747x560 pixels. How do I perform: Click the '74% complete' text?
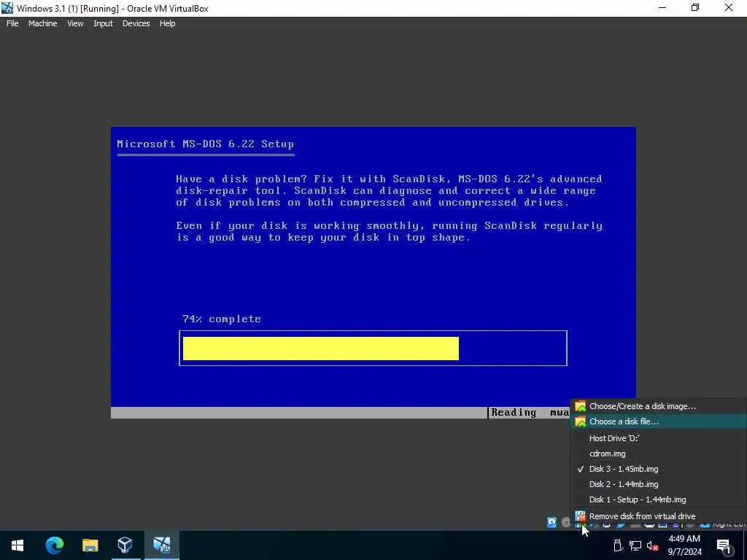click(x=222, y=319)
